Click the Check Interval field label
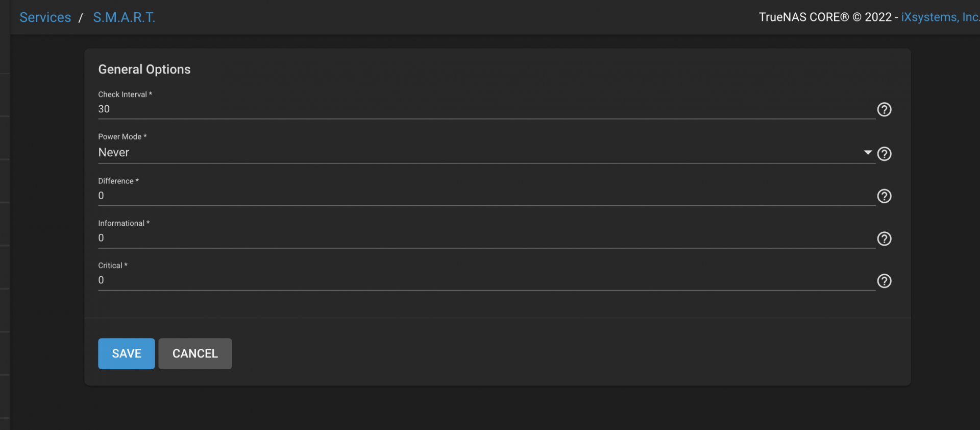The width and height of the screenshot is (980, 430). tap(122, 94)
